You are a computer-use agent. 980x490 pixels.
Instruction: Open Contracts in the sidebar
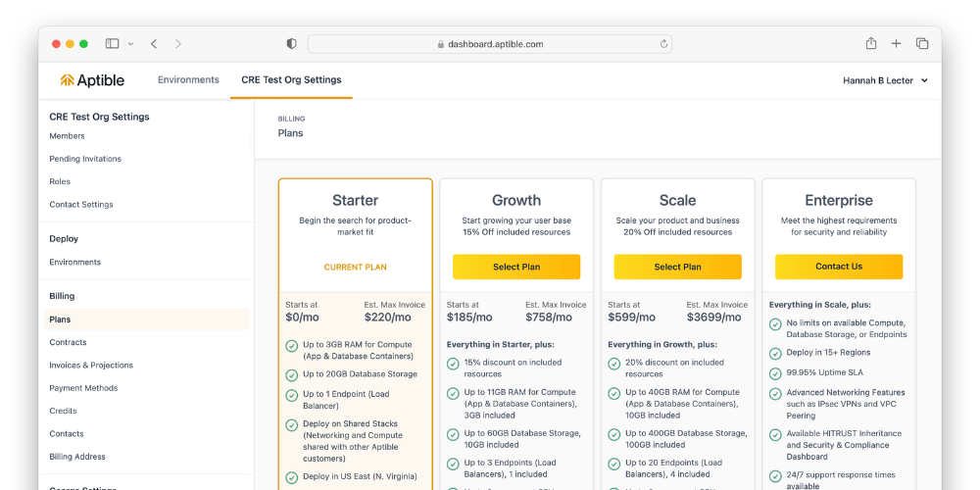pos(69,342)
